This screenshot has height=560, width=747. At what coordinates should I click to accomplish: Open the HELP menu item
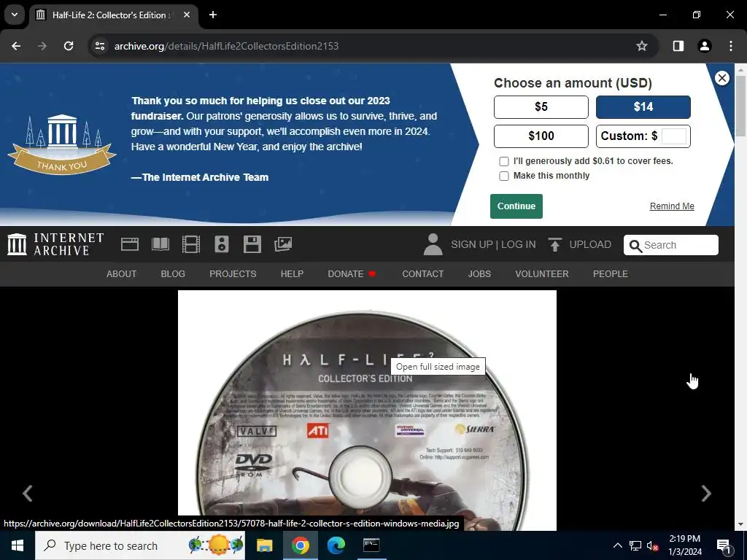pyautogui.click(x=292, y=274)
